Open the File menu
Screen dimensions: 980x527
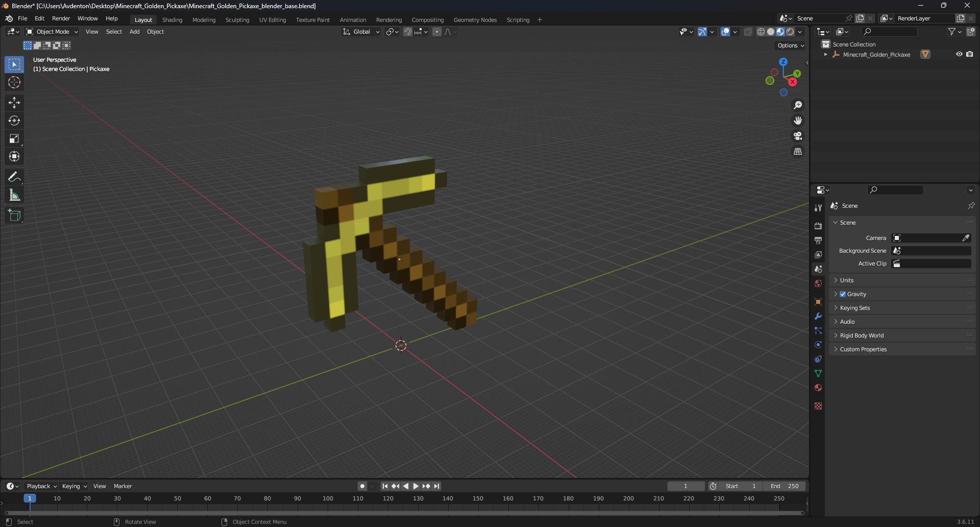tap(22, 18)
